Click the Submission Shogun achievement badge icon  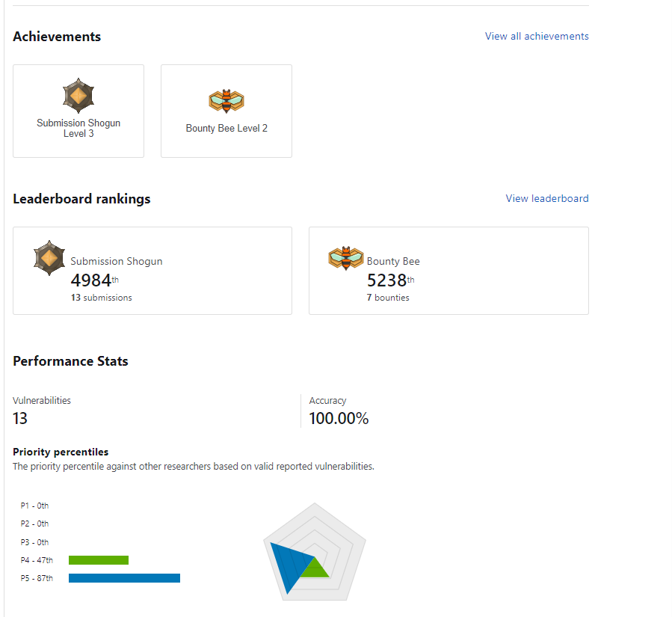(x=78, y=96)
